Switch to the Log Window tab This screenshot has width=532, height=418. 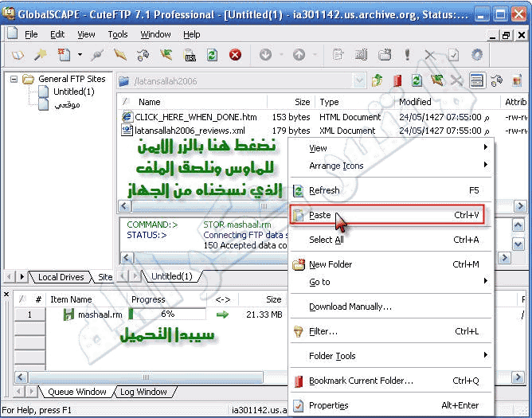143,392
